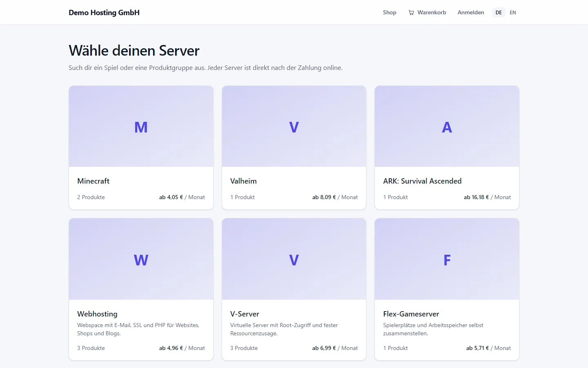
Task: Select the V-Server card V image
Action: [294, 259]
